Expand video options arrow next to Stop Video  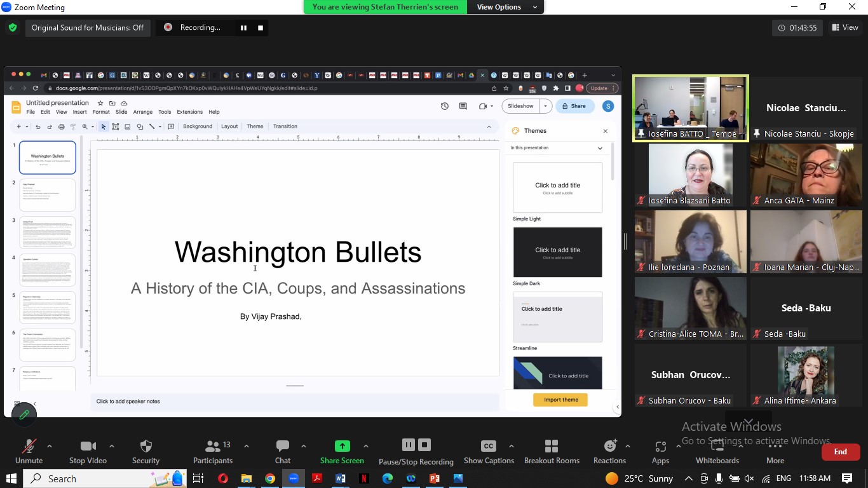[112, 446]
